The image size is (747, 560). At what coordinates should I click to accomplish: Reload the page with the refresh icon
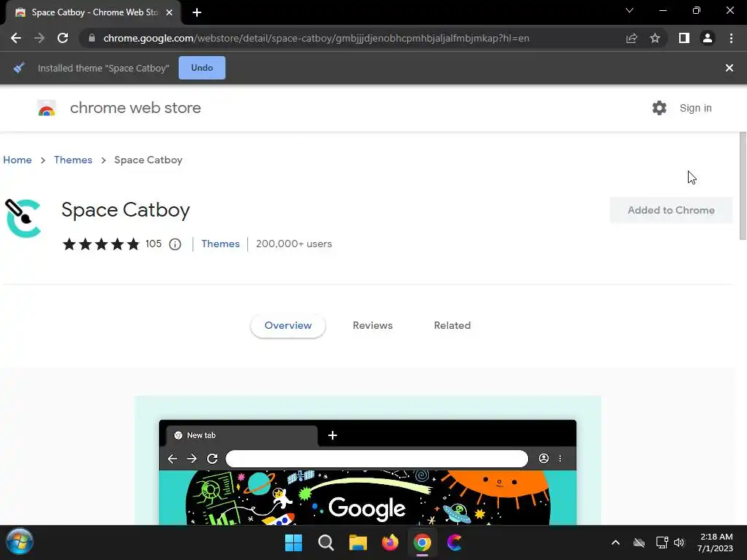pyautogui.click(x=63, y=38)
